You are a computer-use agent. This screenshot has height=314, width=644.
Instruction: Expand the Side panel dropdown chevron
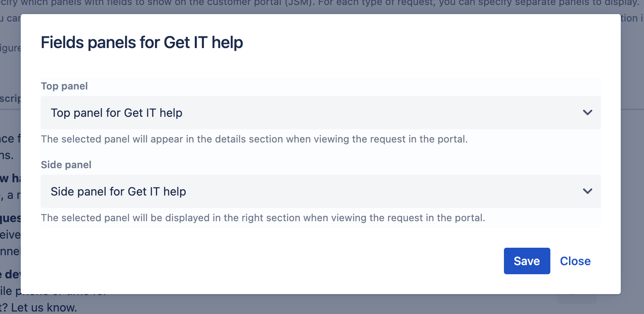(x=587, y=191)
